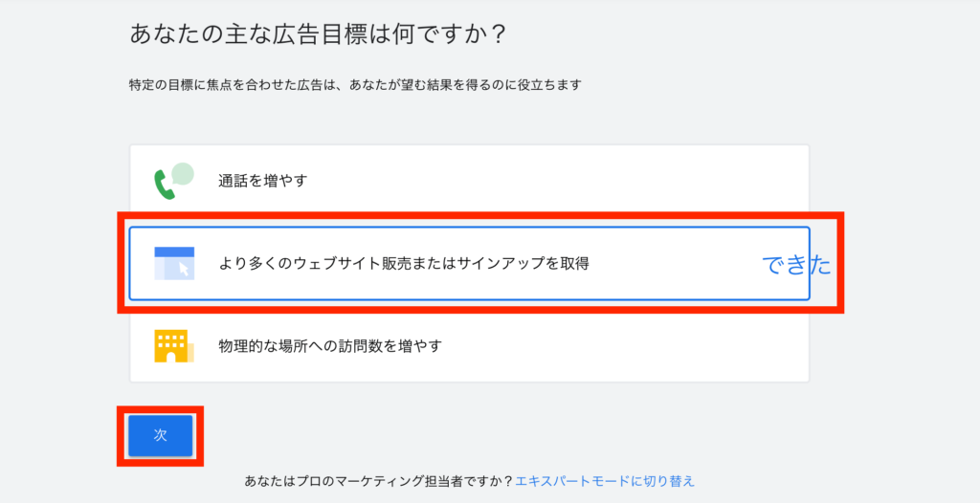Click the blue website window icon

[174, 263]
